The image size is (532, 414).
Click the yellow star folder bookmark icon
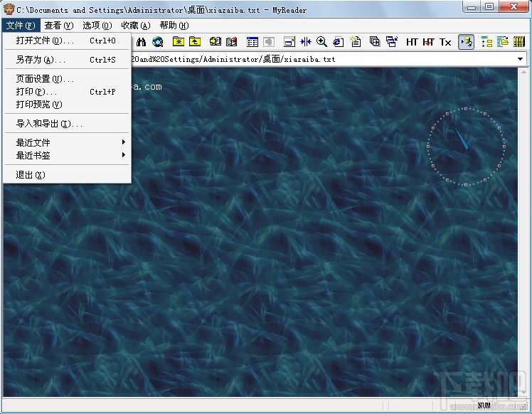(x=178, y=42)
